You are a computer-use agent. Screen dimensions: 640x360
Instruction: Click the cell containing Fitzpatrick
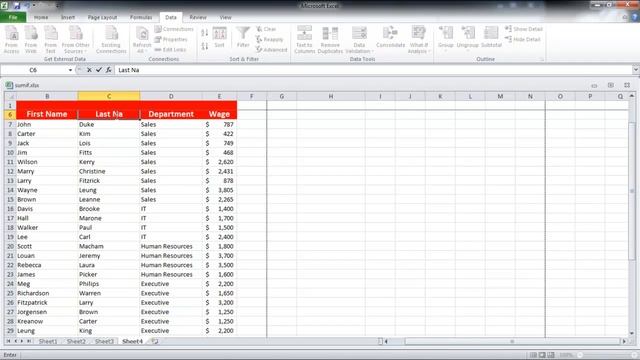(x=47, y=302)
